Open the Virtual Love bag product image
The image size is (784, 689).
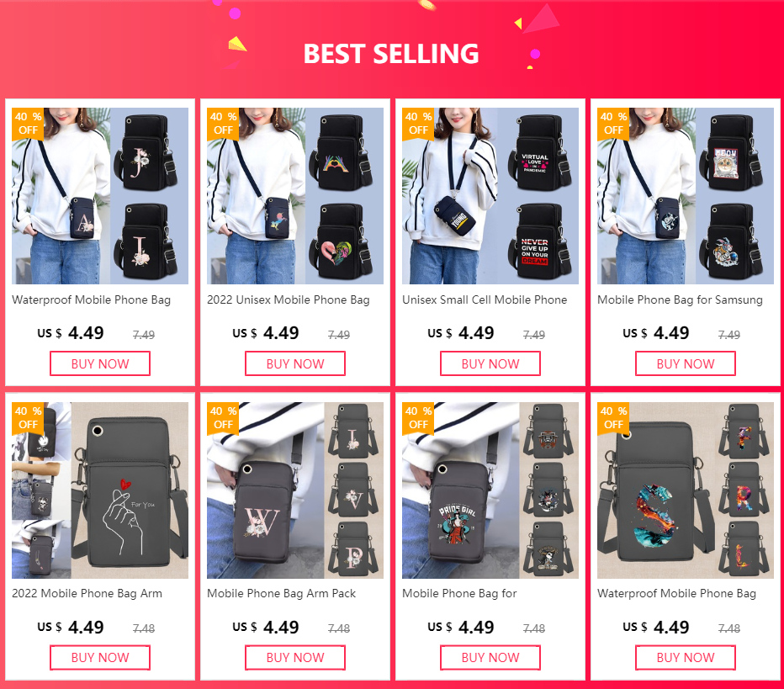[490, 196]
